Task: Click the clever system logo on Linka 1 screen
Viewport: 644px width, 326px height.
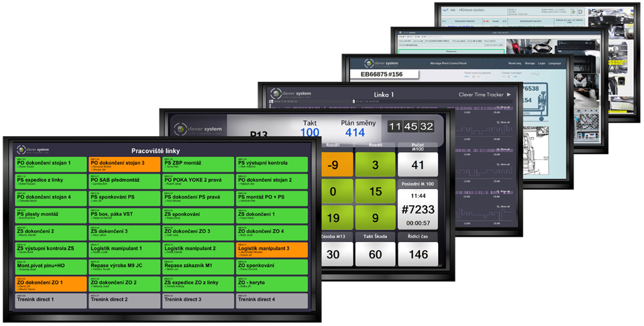Action: 290,94
